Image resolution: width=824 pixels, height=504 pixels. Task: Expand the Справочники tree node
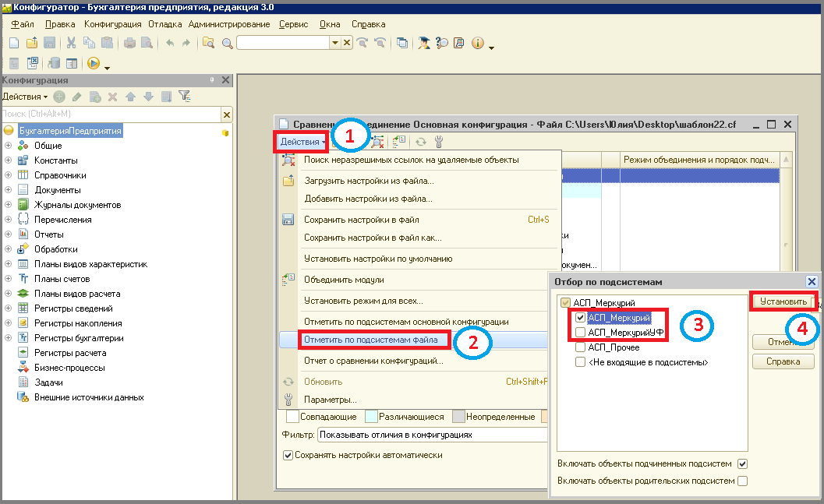pyautogui.click(x=8, y=174)
